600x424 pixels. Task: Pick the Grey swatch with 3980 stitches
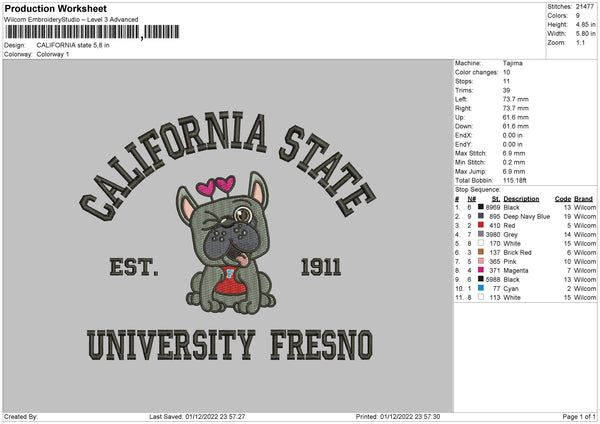(481, 234)
